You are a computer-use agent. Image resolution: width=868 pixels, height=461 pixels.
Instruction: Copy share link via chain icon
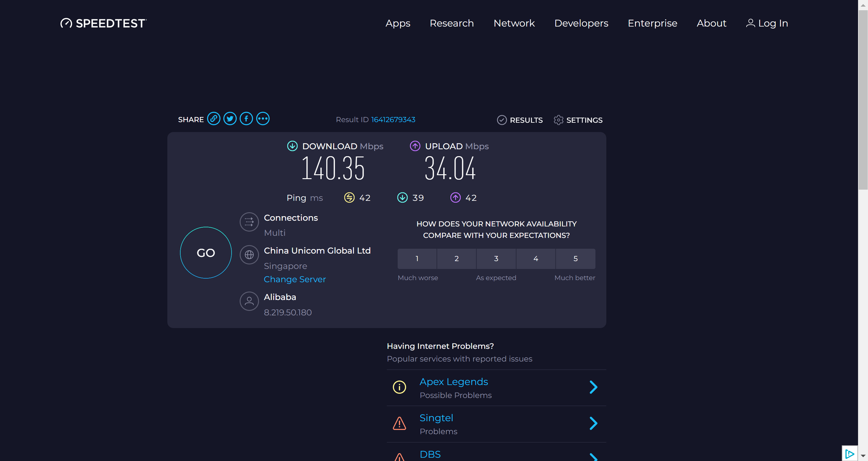click(214, 119)
